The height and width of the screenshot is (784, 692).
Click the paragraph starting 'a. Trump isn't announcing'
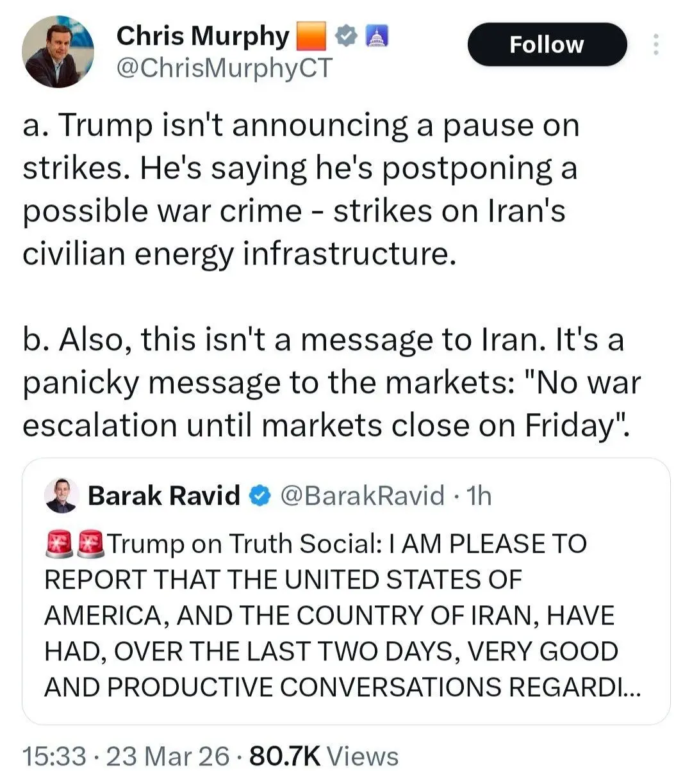pyautogui.click(x=301, y=189)
